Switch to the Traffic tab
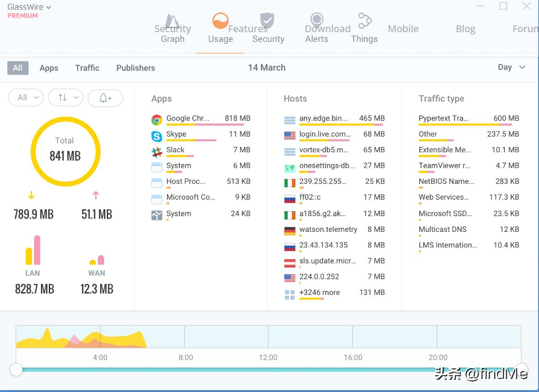 click(x=87, y=68)
